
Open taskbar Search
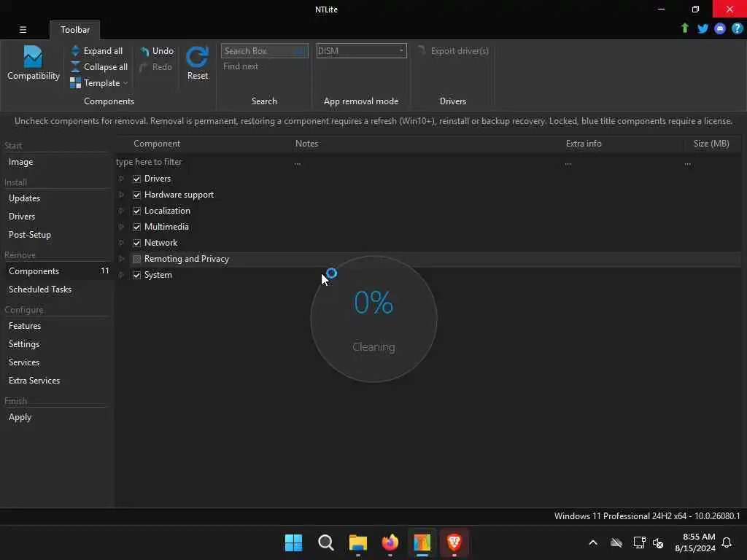tap(326, 542)
